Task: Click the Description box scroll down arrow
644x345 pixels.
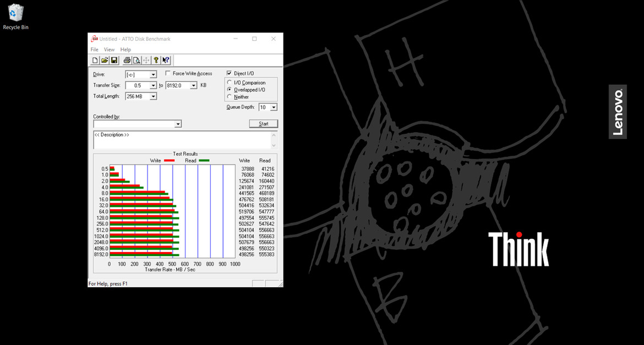Action: pos(274,145)
